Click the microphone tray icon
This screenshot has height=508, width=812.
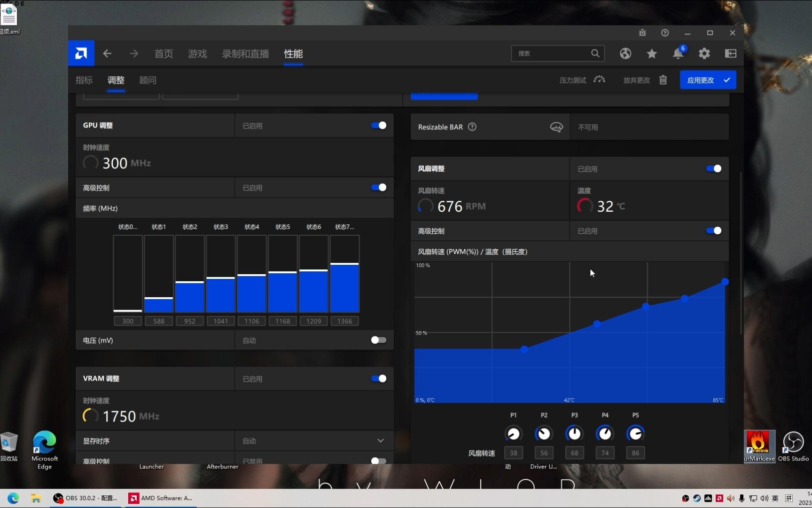click(742, 498)
